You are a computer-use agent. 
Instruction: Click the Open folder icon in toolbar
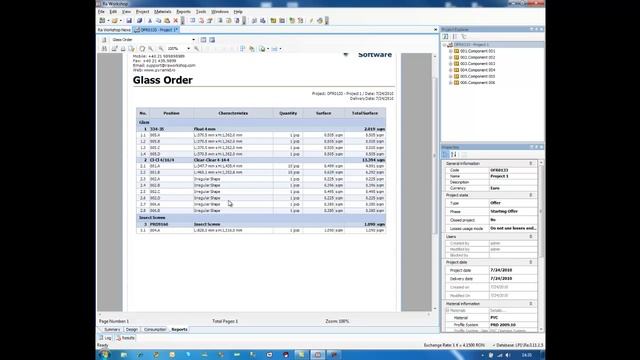(x=115, y=21)
